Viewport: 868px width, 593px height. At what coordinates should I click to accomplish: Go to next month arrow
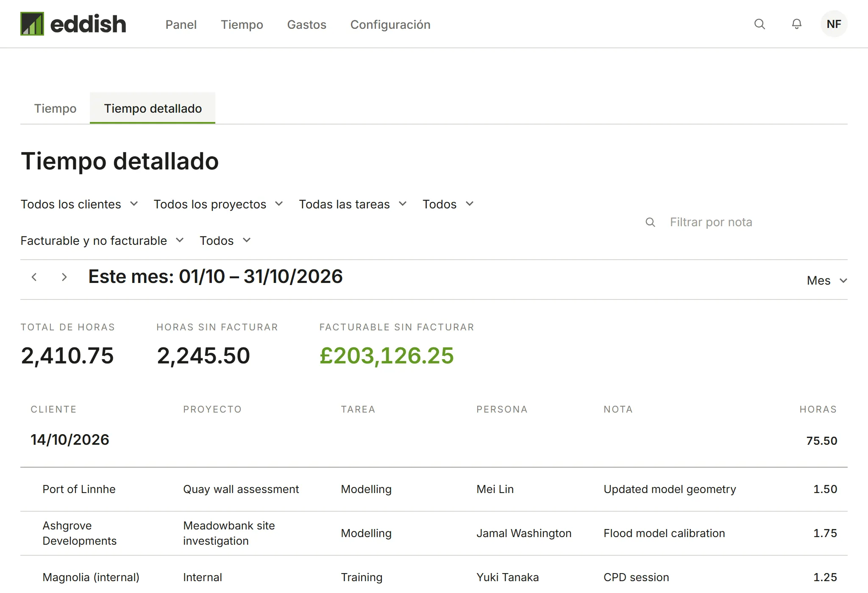click(64, 277)
